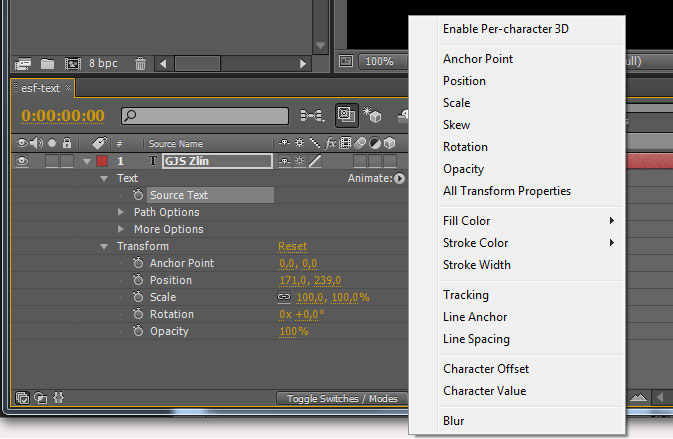Toggle Draft 3D icon in timeline
This screenshot has width=673, height=439.
[x=372, y=115]
